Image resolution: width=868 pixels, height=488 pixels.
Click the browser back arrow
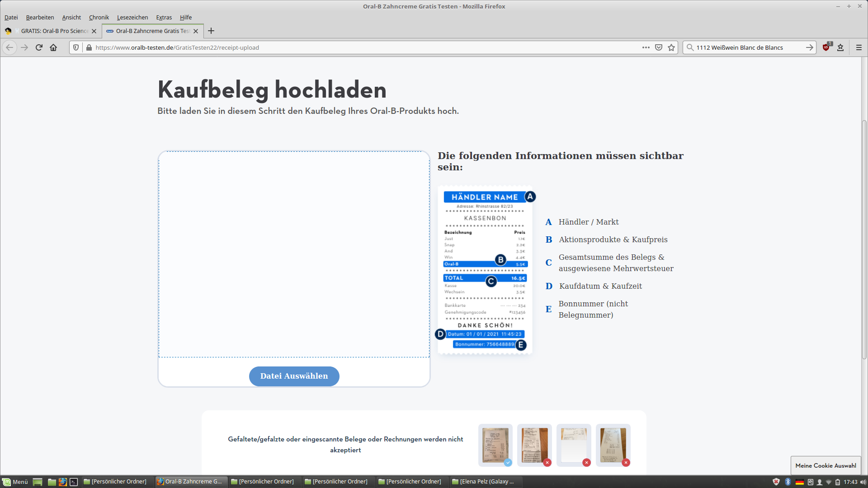tap(9, 47)
